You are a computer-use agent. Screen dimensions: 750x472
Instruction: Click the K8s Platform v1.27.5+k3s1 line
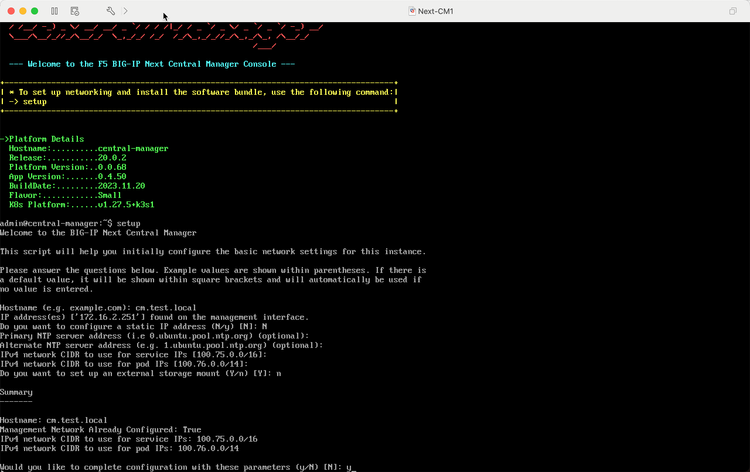click(x=82, y=204)
